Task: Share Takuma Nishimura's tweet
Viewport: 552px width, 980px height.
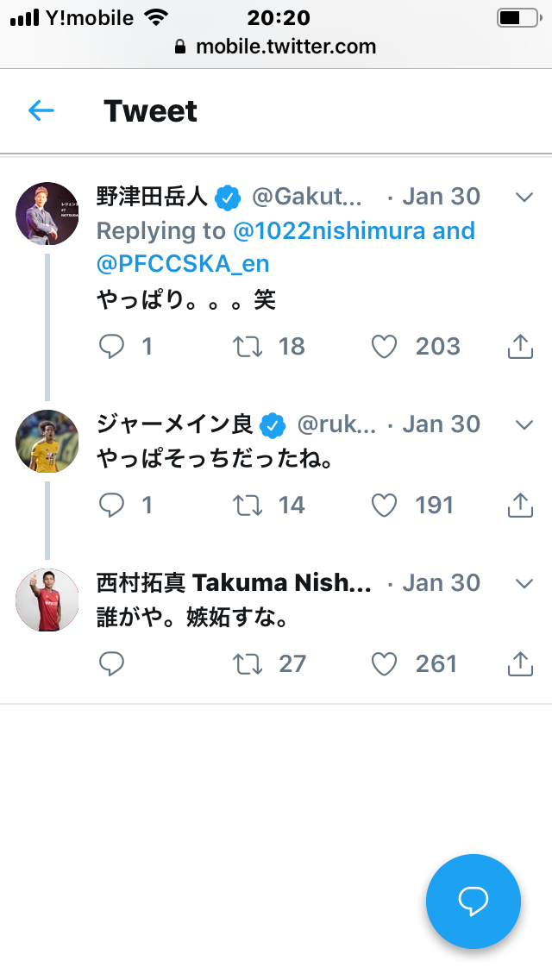Action: [x=519, y=664]
